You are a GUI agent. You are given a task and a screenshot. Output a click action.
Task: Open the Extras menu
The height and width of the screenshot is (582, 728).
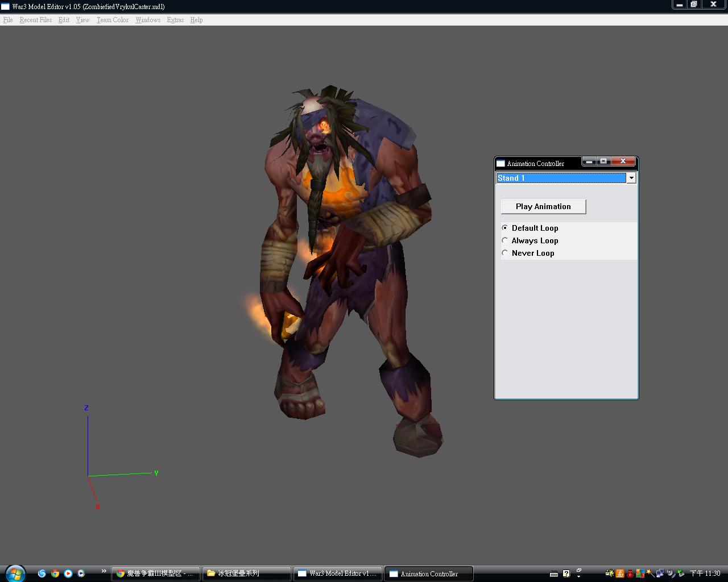tap(175, 20)
